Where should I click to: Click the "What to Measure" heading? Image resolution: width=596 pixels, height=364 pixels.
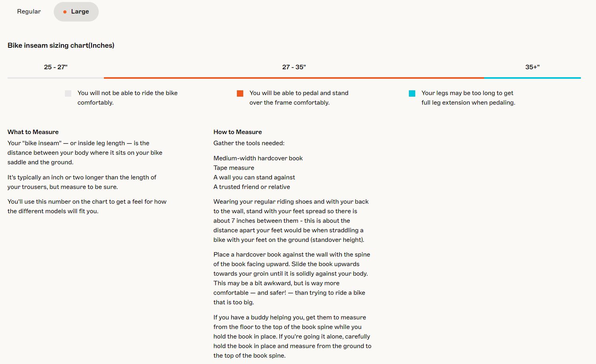tap(33, 132)
